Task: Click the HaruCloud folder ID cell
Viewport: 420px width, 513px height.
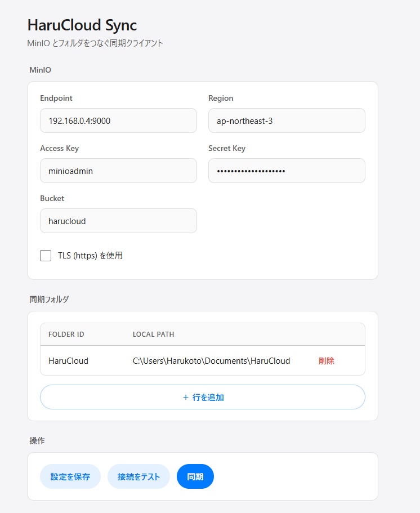Action: (x=68, y=361)
